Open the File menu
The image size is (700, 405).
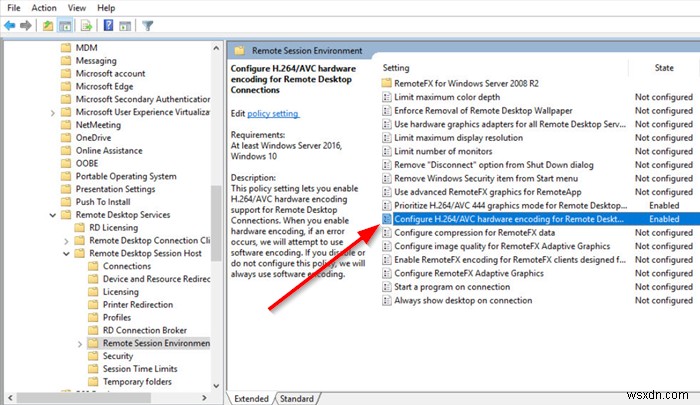(14, 8)
